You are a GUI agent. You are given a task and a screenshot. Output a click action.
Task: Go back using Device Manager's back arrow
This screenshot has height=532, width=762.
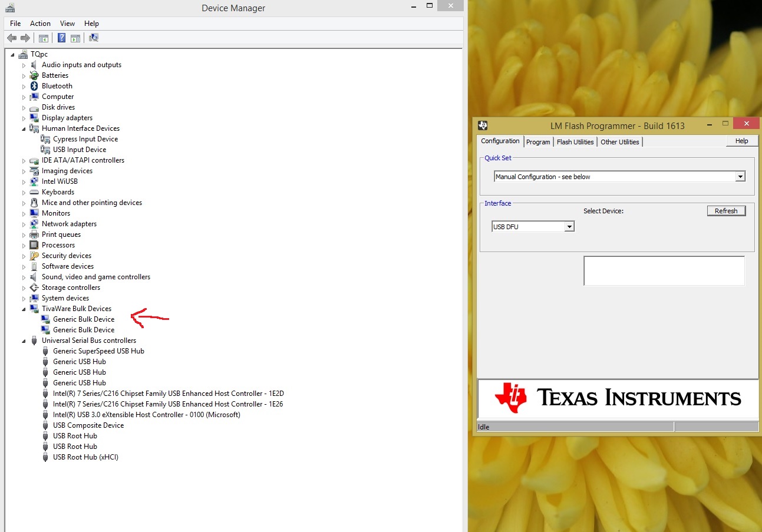pyautogui.click(x=12, y=38)
